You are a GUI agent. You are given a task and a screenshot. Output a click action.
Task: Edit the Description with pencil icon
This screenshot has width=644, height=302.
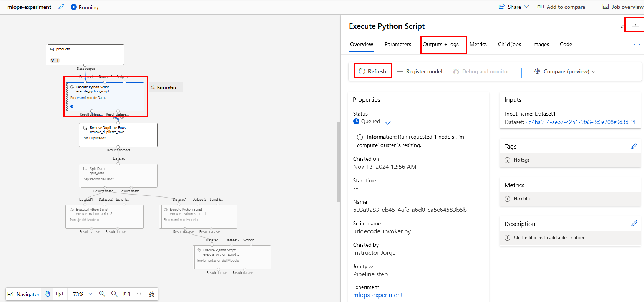(634, 223)
